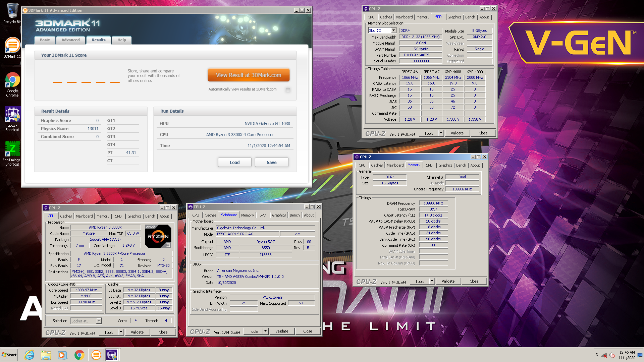This screenshot has width=644, height=362.
Task: Toggle automatically view results checkbox
Action: [x=288, y=90]
